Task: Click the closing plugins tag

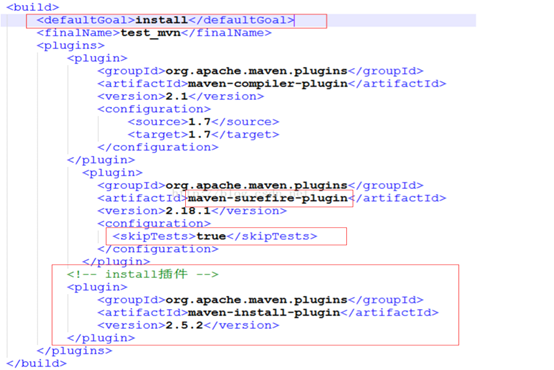Action: click(75, 351)
